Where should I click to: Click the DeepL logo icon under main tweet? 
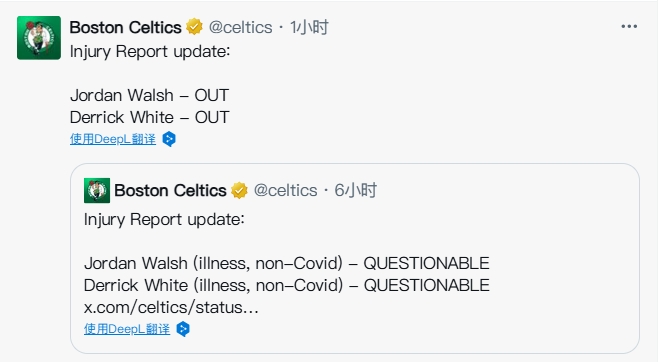click(x=169, y=139)
